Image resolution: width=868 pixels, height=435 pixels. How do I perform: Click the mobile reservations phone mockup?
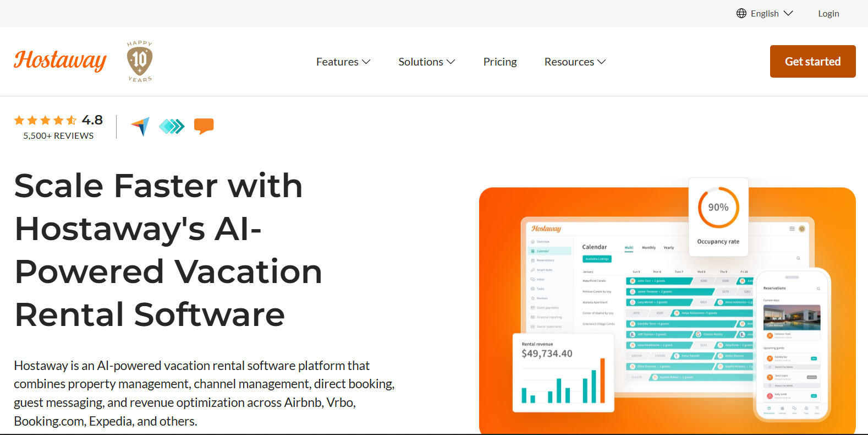click(x=792, y=345)
